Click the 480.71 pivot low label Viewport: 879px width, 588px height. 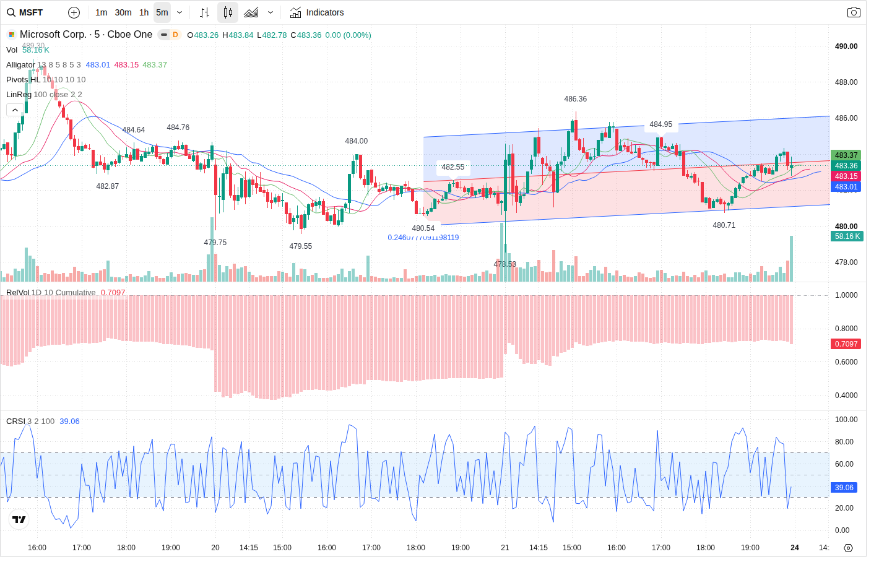point(724,225)
